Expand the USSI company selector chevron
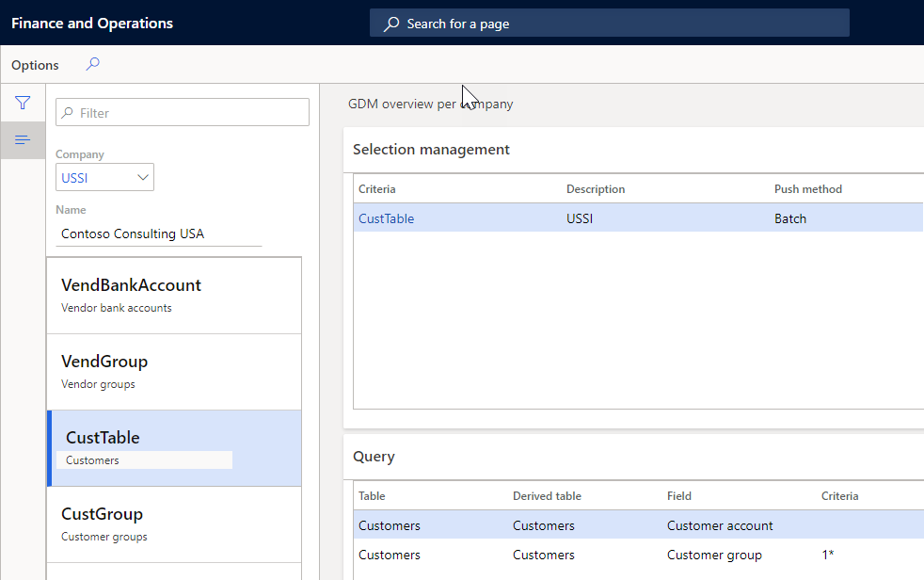 pyautogui.click(x=143, y=177)
